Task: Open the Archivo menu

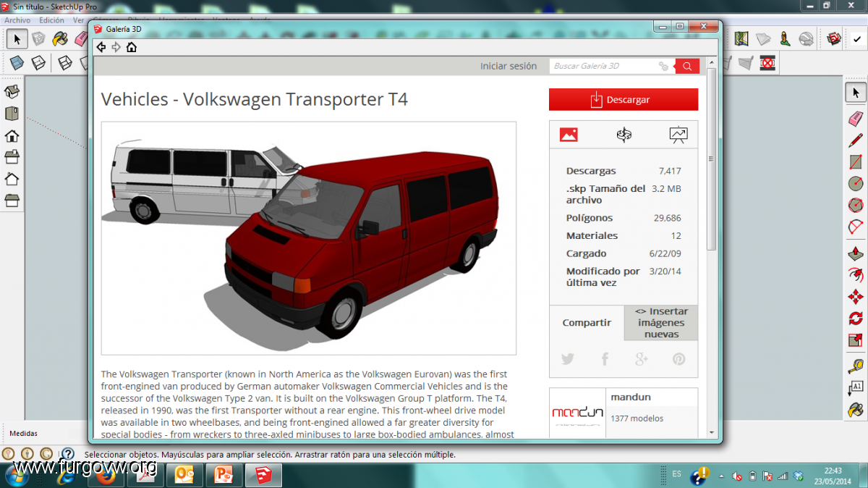Action: point(17,20)
